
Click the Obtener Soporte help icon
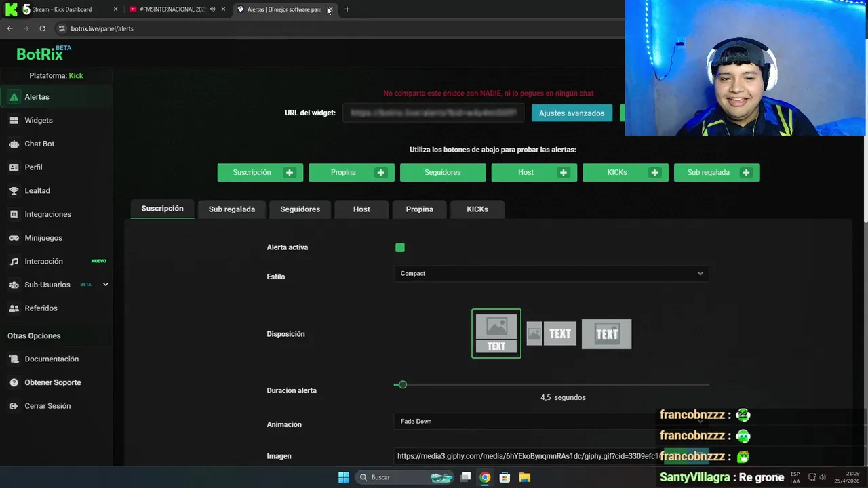pyautogui.click(x=14, y=382)
